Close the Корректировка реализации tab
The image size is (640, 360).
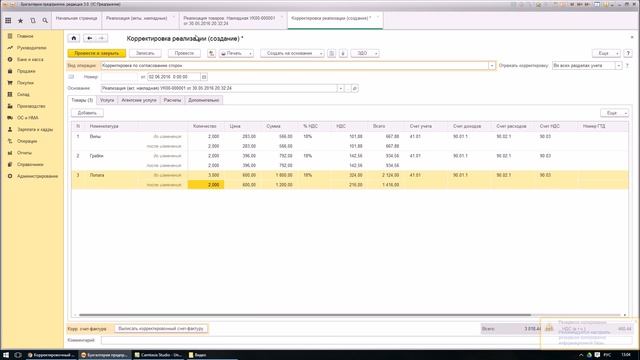378,17
